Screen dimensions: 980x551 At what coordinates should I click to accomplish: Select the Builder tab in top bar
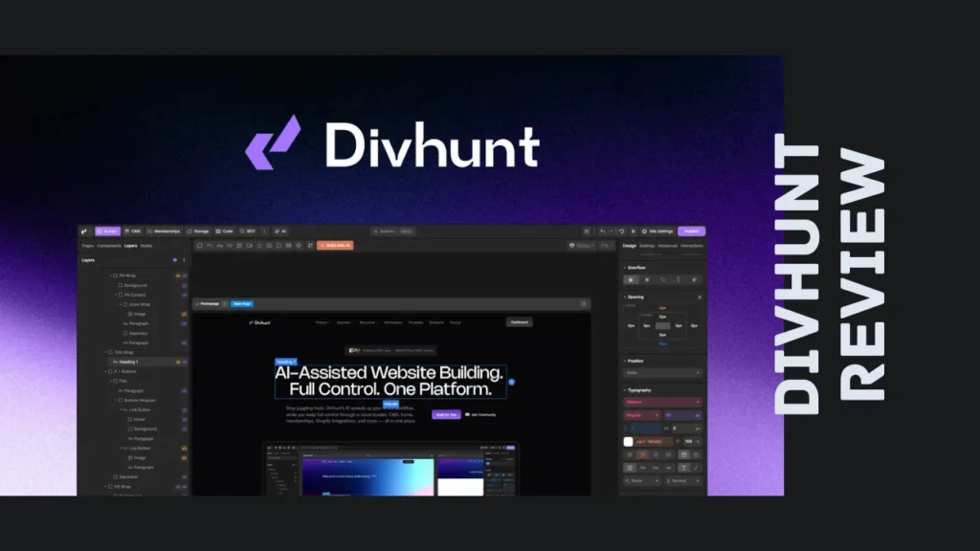107,231
